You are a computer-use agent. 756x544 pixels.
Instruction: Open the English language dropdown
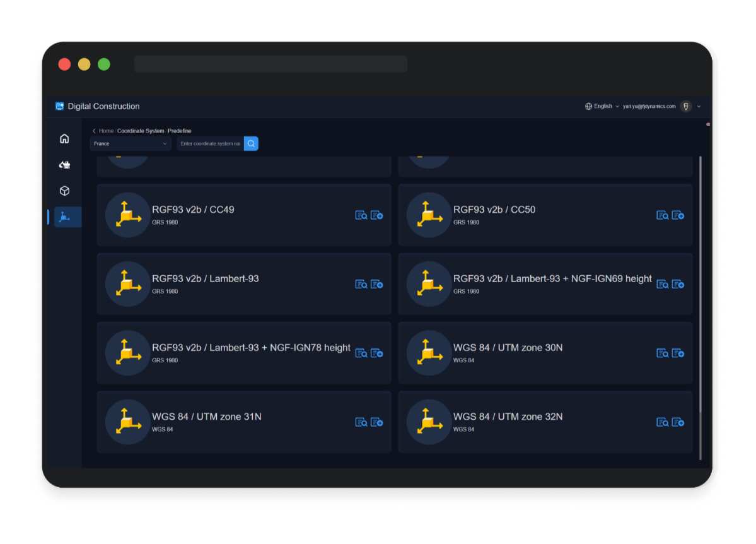coord(602,107)
